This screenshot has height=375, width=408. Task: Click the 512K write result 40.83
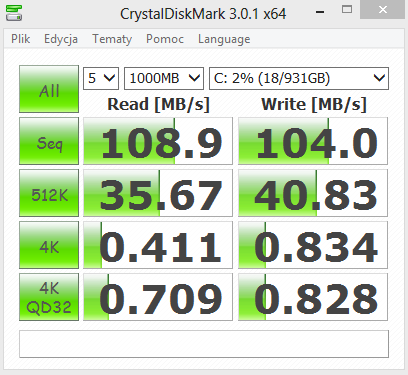pos(313,193)
